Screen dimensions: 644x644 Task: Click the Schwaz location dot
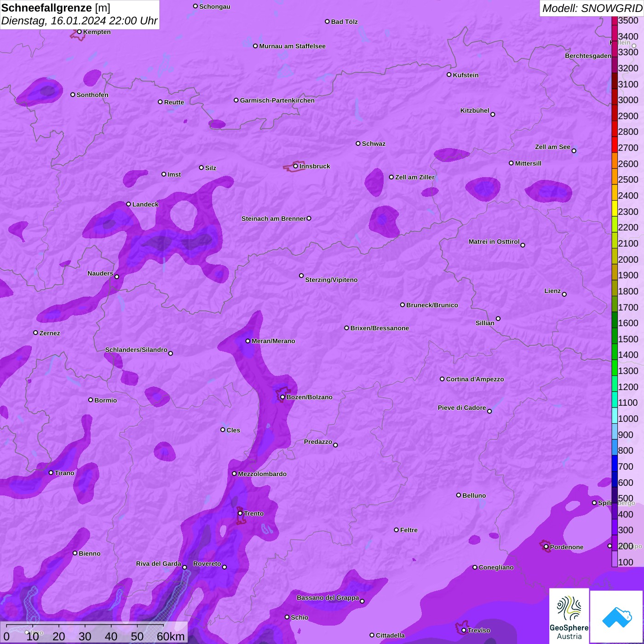[x=358, y=143]
